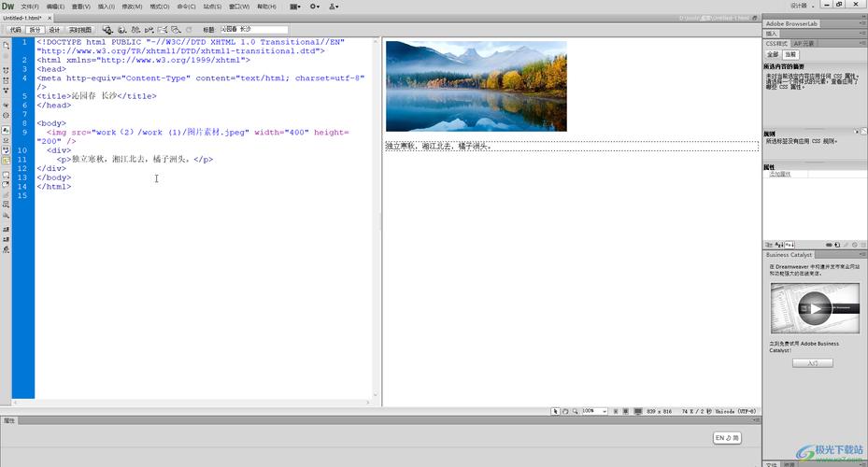Select the Hand tool in status bar

(x=565, y=411)
